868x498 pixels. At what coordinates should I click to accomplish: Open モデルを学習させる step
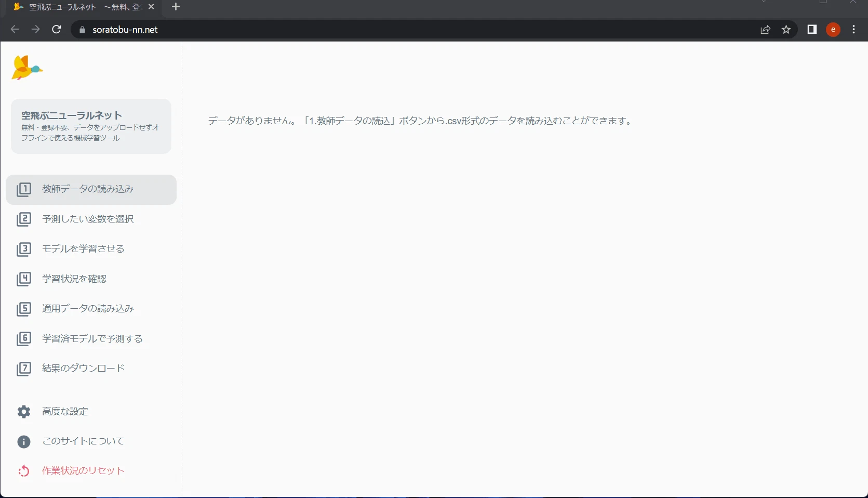(91, 249)
